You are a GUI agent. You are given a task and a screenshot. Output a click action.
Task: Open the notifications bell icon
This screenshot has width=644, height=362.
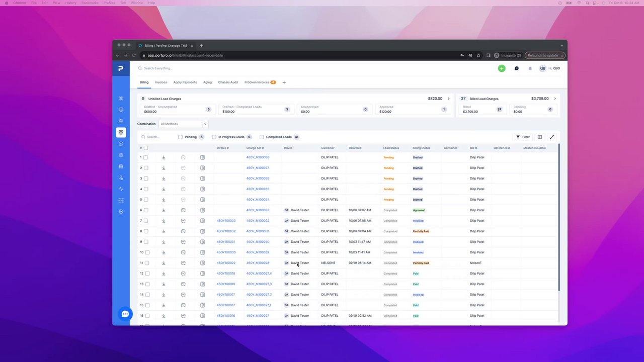[530, 68]
